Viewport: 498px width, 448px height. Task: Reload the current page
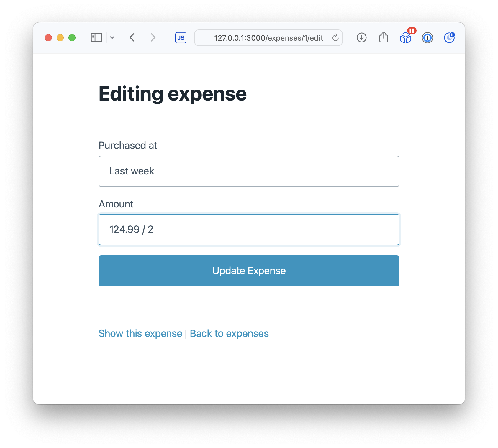pyautogui.click(x=335, y=38)
